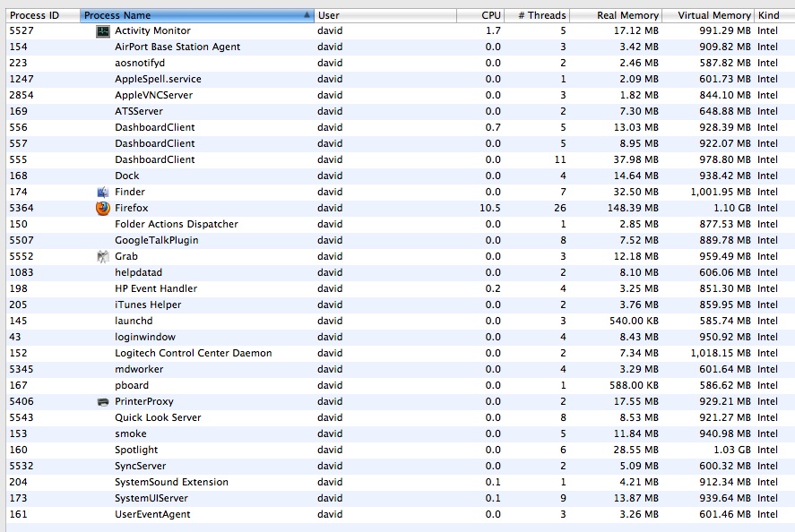795x532 pixels.
Task: Select the UserEventAgent process
Action: (152, 515)
